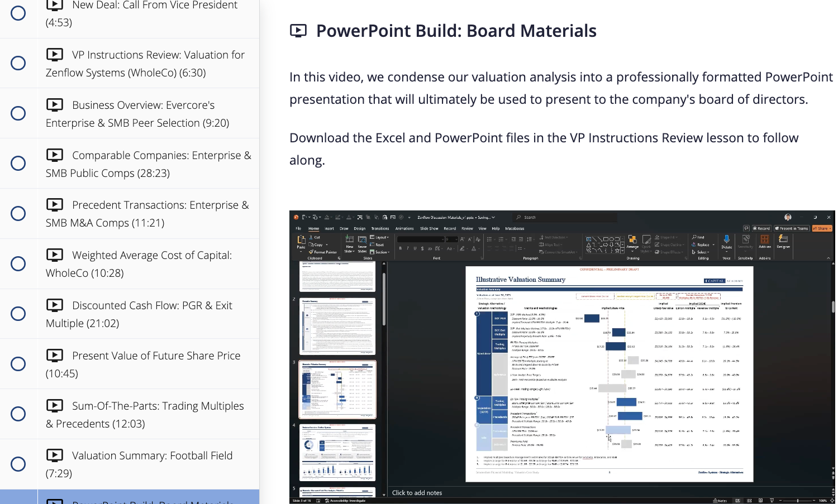Viewport: 838px width, 504px height.
Task: Mark Discounted Cash Flow lesson complete
Action: 18,314
